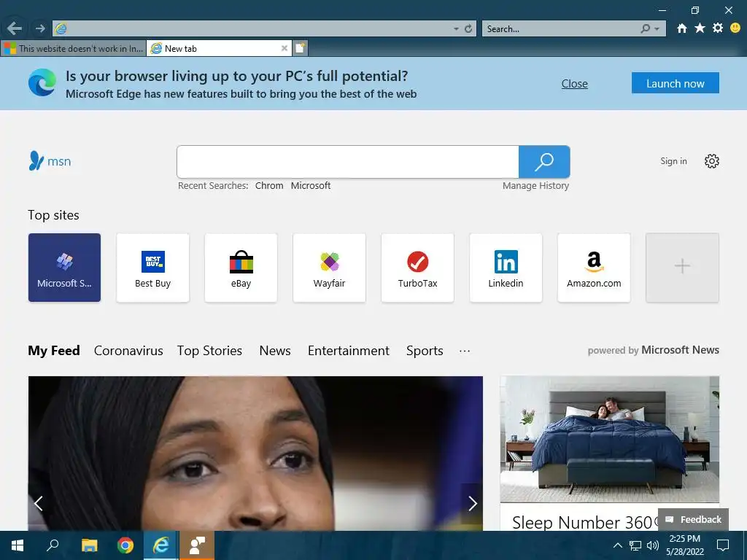Open the Sleep Number bed ad image
Screen dimensions: 747x560
tap(609, 439)
